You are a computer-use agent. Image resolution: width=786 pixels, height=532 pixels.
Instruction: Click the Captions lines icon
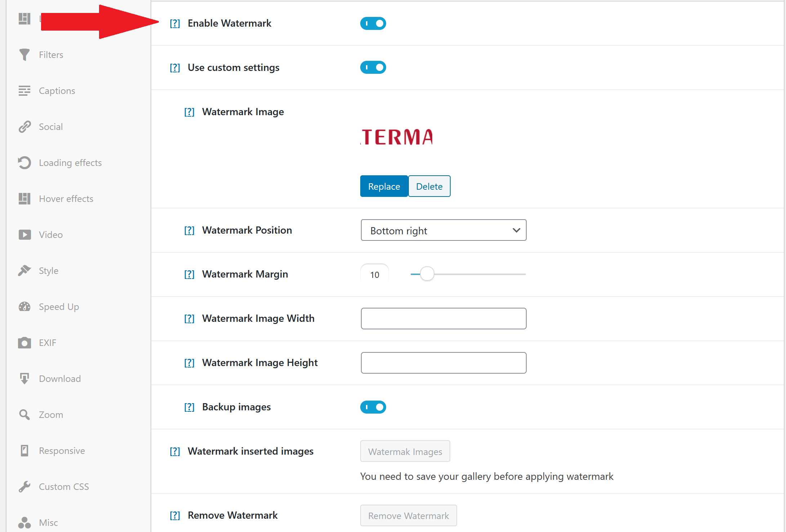coord(24,91)
